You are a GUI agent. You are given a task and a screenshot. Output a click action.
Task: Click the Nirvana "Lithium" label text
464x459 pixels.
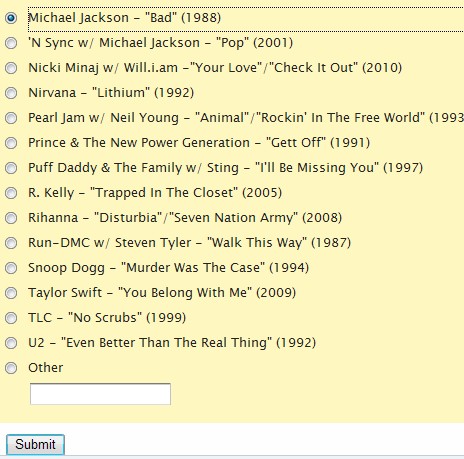tap(111, 93)
